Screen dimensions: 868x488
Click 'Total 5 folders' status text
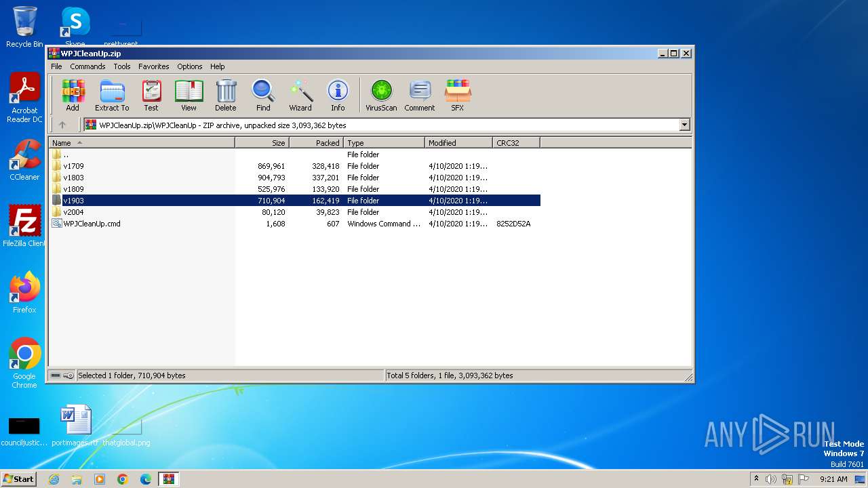click(x=450, y=375)
